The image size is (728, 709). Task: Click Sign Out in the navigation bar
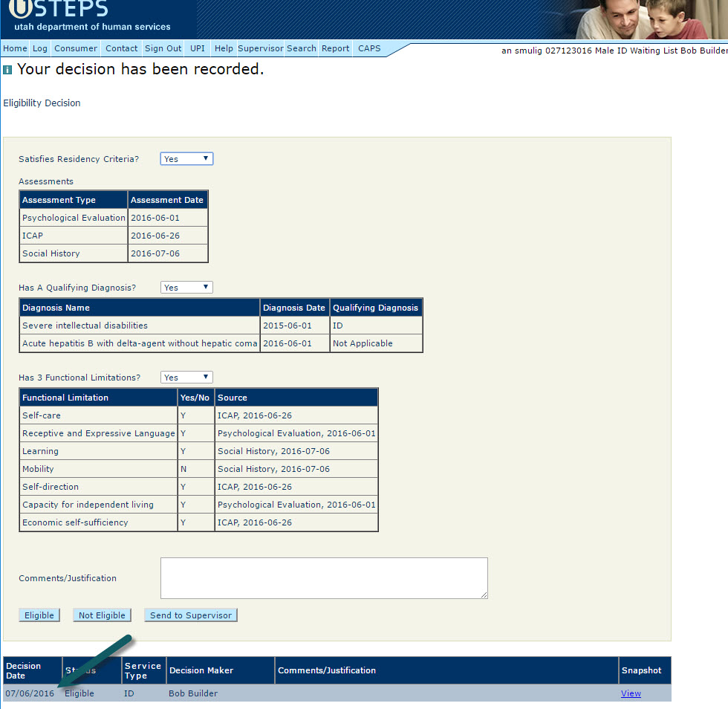[163, 48]
